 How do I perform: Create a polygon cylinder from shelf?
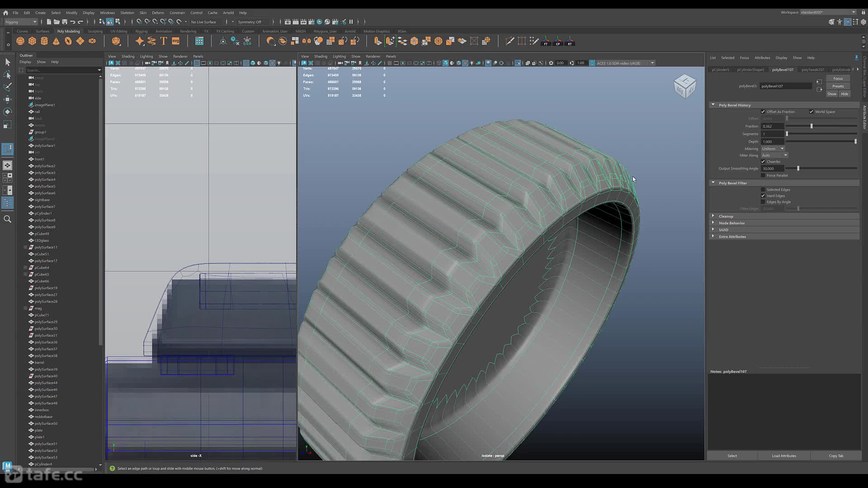point(44,41)
